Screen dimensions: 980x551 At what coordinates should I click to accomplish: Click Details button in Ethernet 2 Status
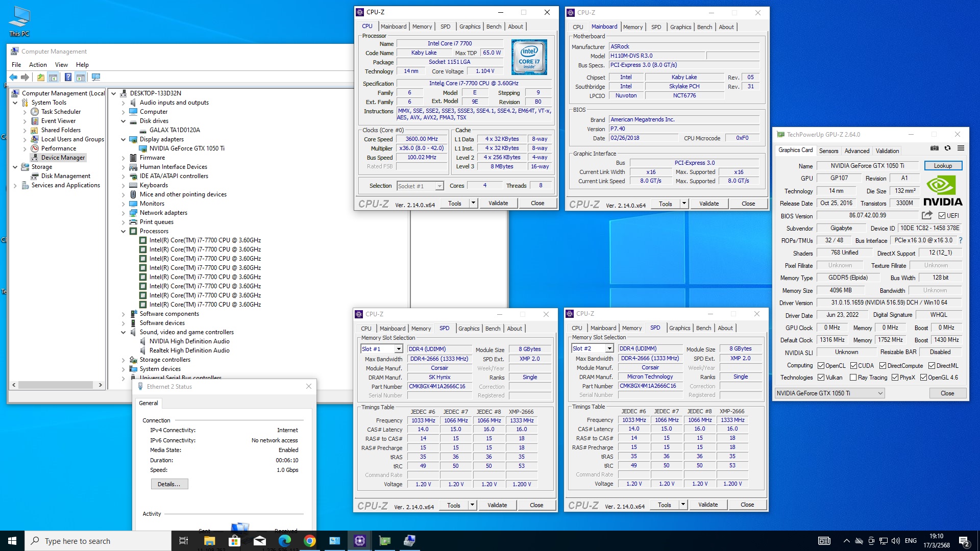(x=169, y=484)
